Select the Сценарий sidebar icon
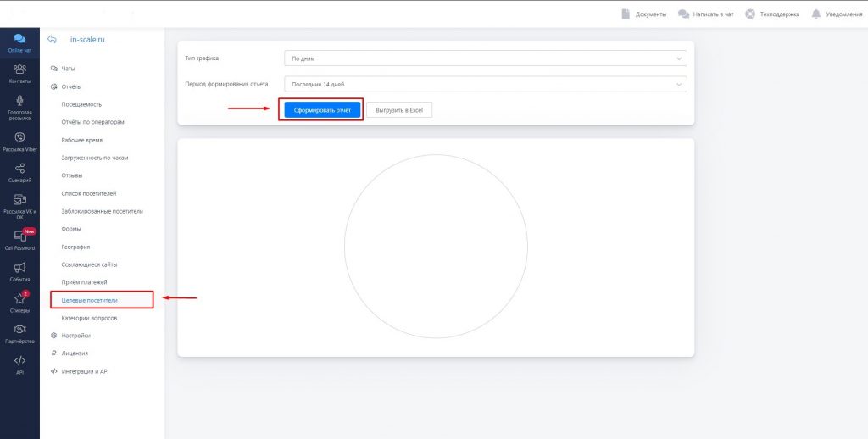This screenshot has width=868, height=439. [19, 169]
